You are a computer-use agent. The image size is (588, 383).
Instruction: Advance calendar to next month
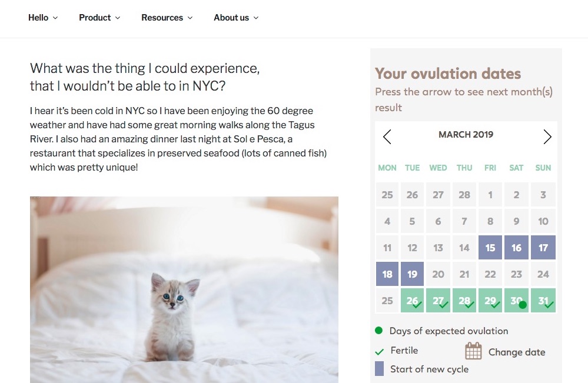[547, 137]
